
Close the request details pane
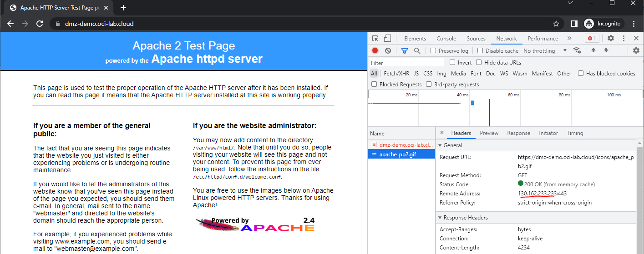(x=442, y=133)
